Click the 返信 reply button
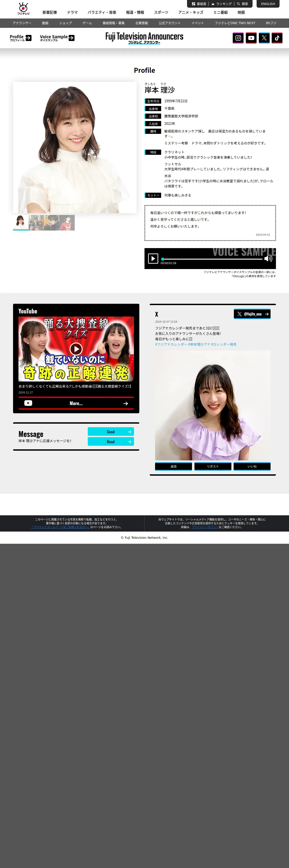 173,466
